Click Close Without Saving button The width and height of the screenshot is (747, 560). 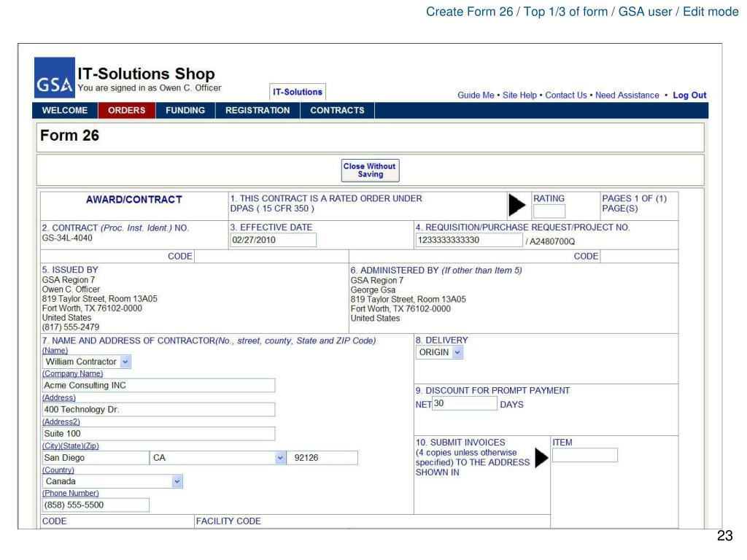point(370,171)
